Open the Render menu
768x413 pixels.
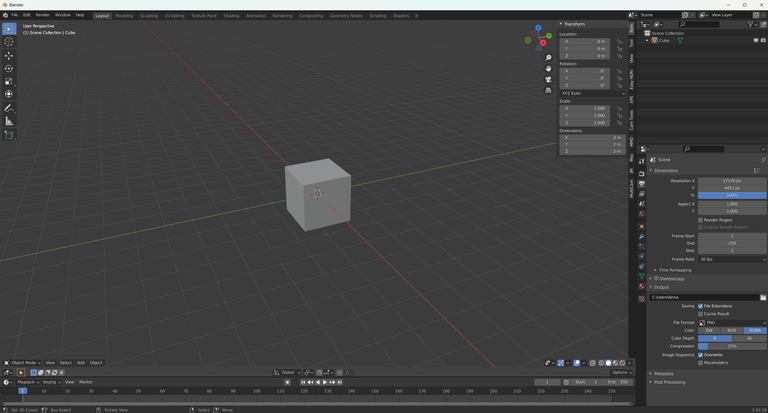pos(43,15)
